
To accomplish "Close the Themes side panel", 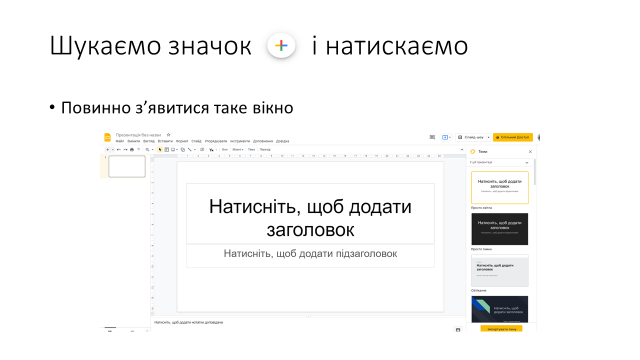I will 530,151.
